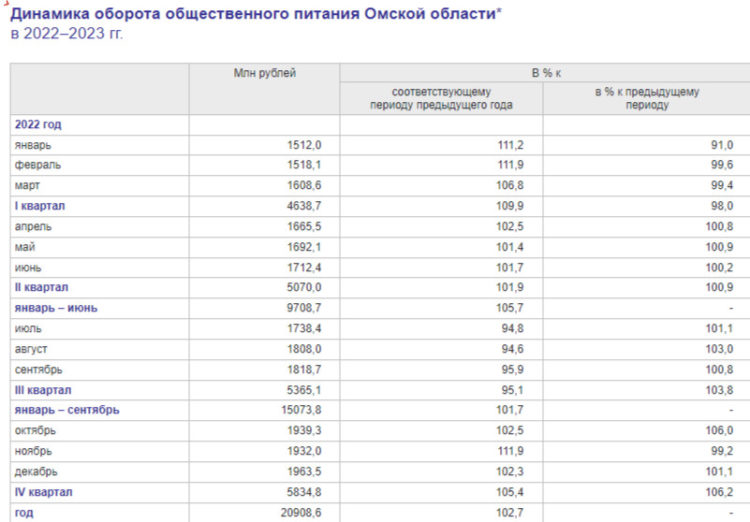Click the annual total 20908,6
This screenshot has height=522, width=750.
[x=301, y=513]
